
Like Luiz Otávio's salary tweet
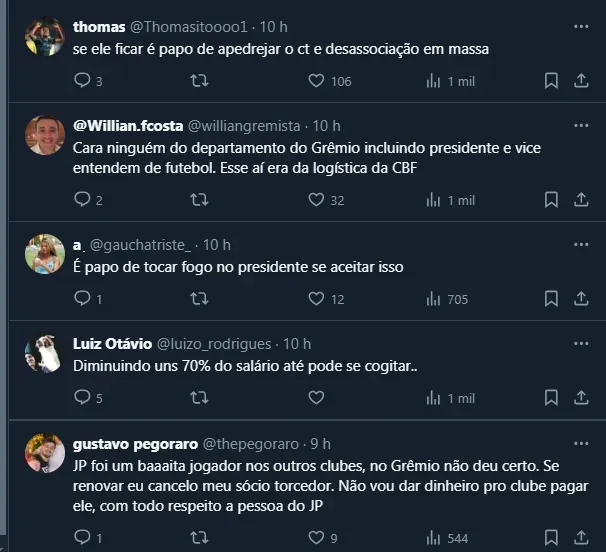[316, 398]
